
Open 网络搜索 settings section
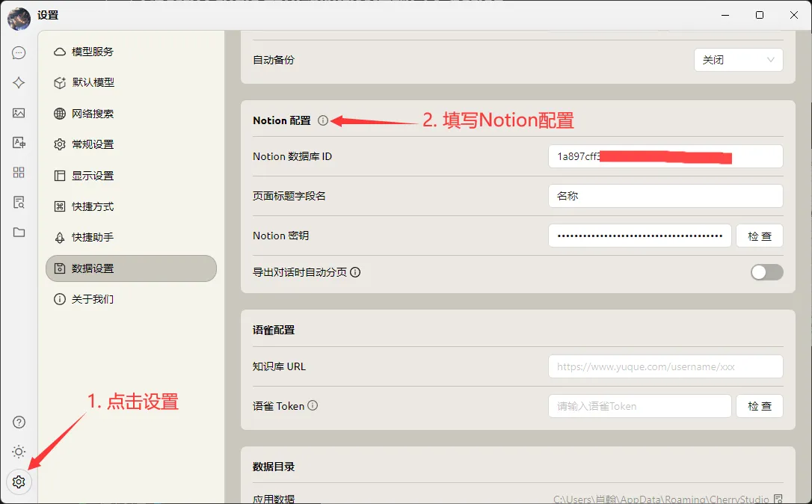(x=131, y=114)
